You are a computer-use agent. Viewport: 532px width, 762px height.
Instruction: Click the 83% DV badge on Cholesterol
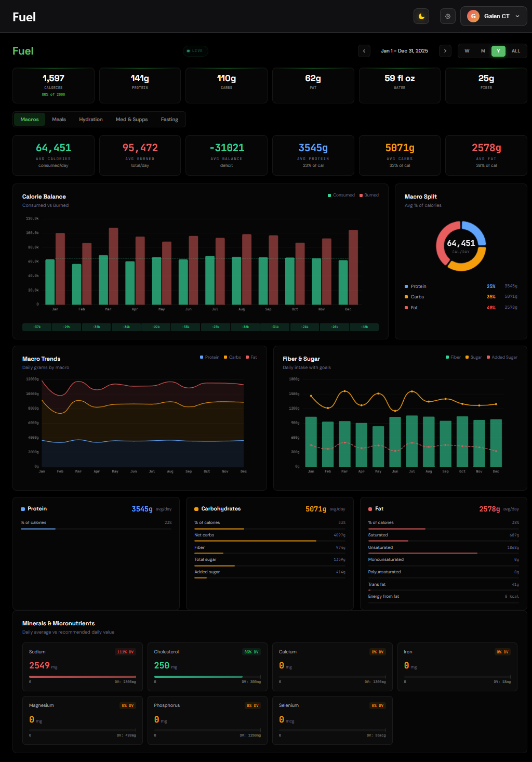pos(251,652)
